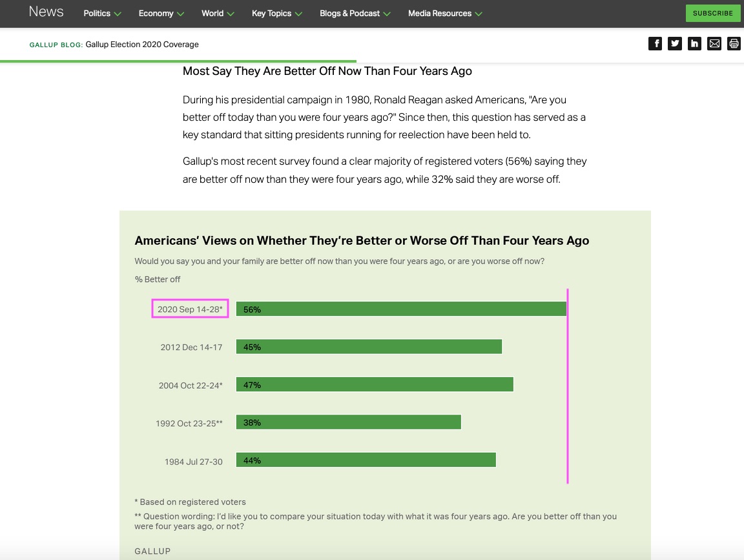Viewport: 744px width, 560px height.
Task: Share the article on Facebook
Action: coord(655,44)
